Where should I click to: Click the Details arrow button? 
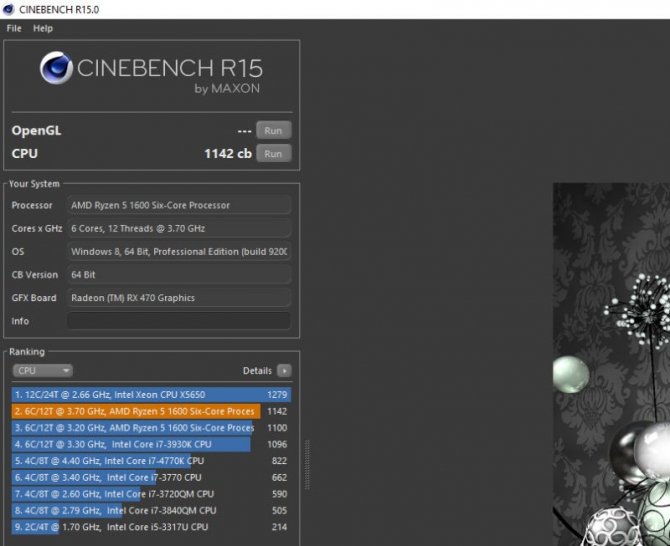point(284,370)
